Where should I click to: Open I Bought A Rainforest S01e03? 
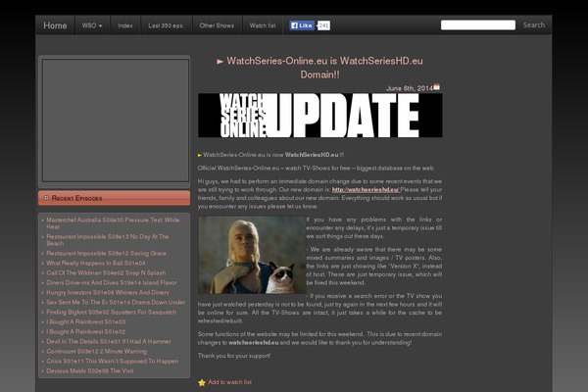(x=86, y=321)
